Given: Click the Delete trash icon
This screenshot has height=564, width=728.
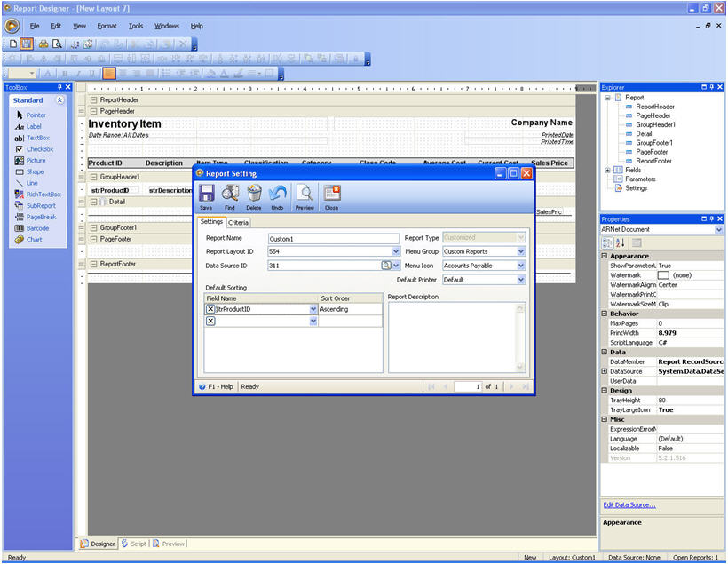Looking at the screenshot, I should tap(254, 195).
